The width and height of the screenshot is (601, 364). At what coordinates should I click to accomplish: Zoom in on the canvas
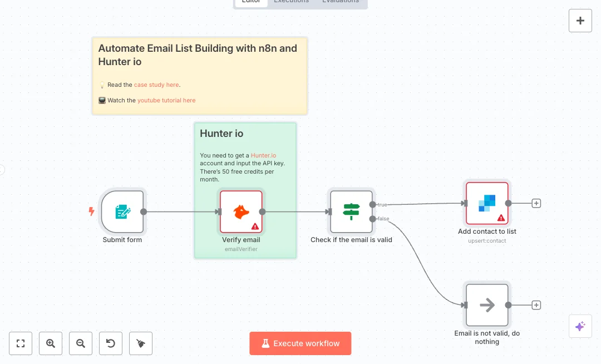point(51,343)
